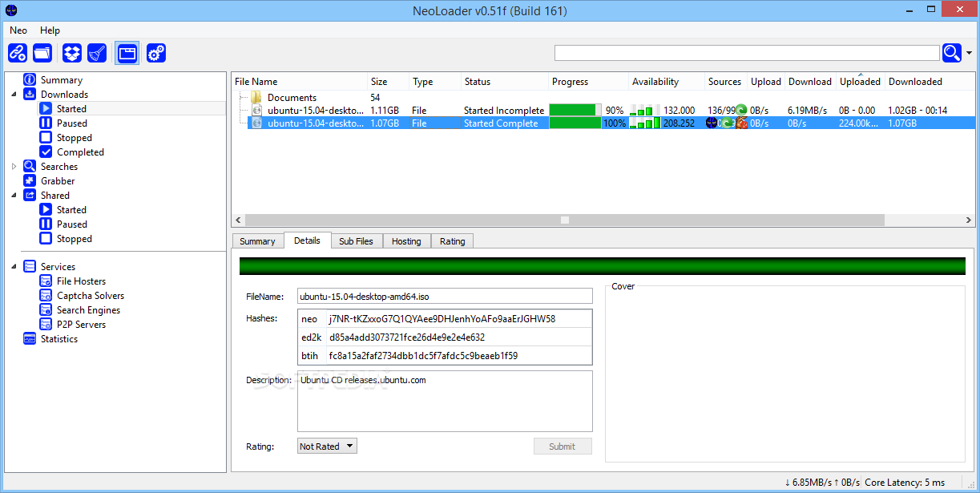The image size is (980, 493).
Task: Collapse the Services tree node
Action: pyautogui.click(x=14, y=267)
